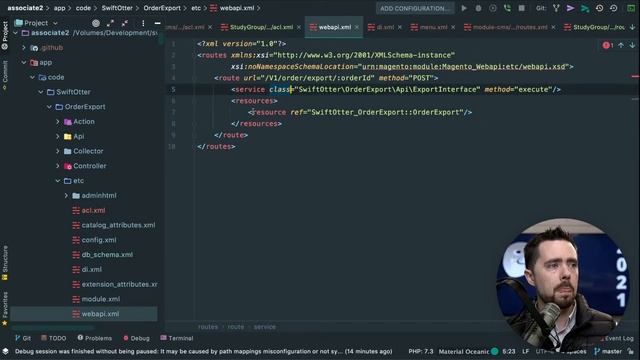Collapse the code folder
Image resolution: width=640 pixels, height=360 pixels.
(32, 77)
